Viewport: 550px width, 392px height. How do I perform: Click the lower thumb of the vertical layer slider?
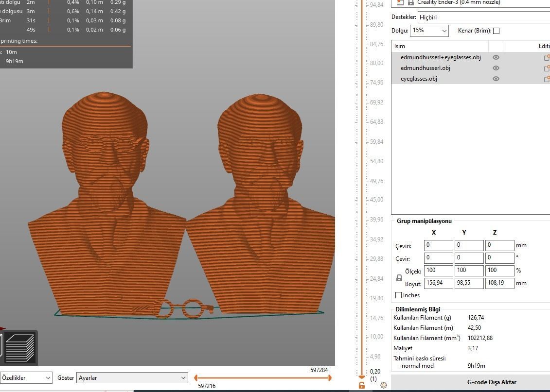pos(362,377)
